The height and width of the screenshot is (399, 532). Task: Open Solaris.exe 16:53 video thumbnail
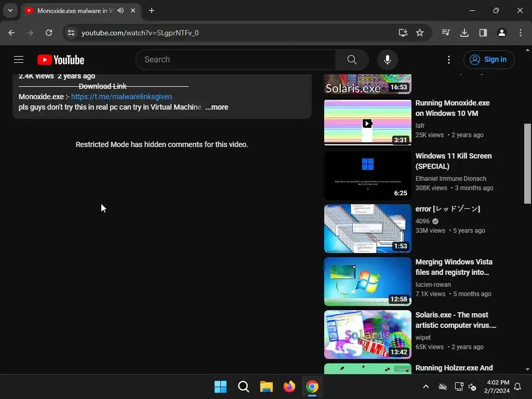[367, 84]
